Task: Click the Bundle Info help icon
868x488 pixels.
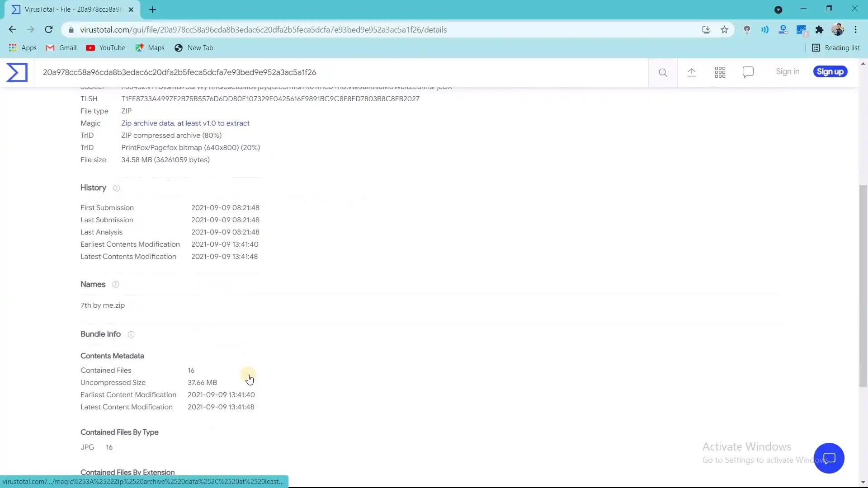Action: [x=131, y=334]
